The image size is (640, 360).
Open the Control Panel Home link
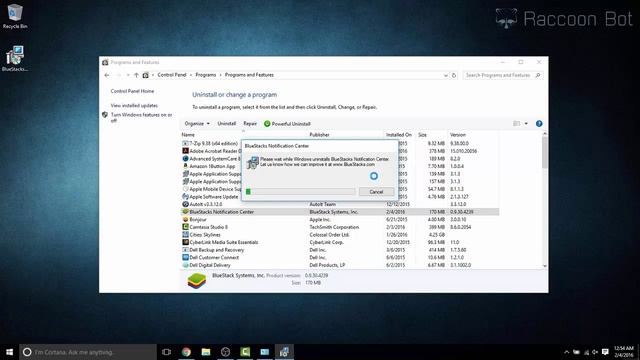pyautogui.click(x=132, y=91)
